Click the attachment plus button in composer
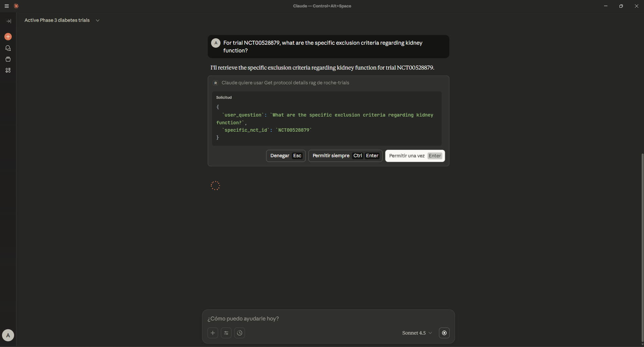This screenshot has height=347, width=644. 213,333
